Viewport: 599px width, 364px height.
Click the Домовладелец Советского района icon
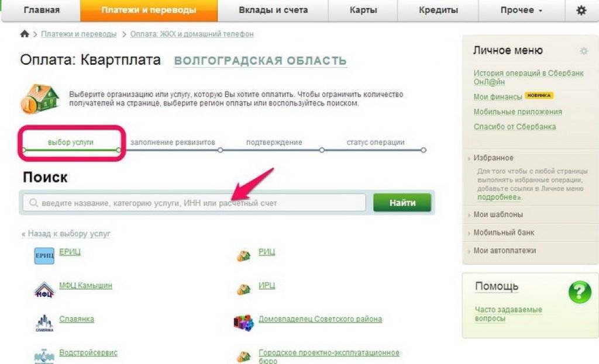(243, 323)
